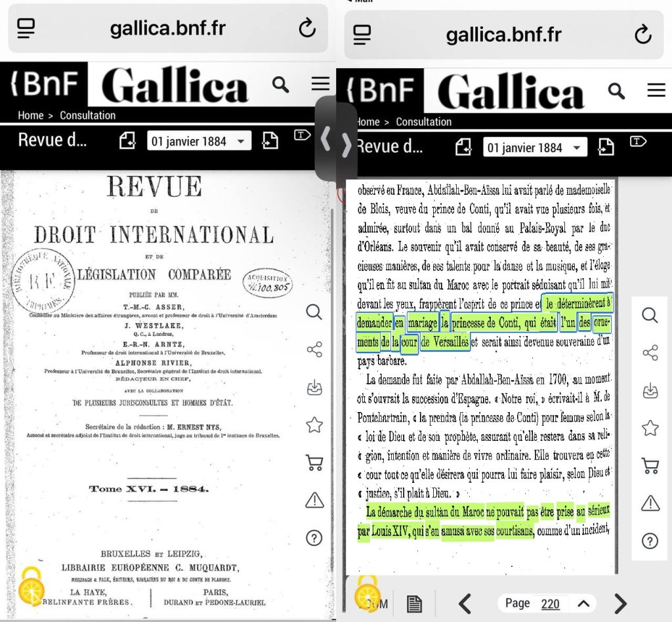Click the split-view divider handle between panels
The height and width of the screenshot is (622, 672).
pyautogui.click(x=336, y=140)
